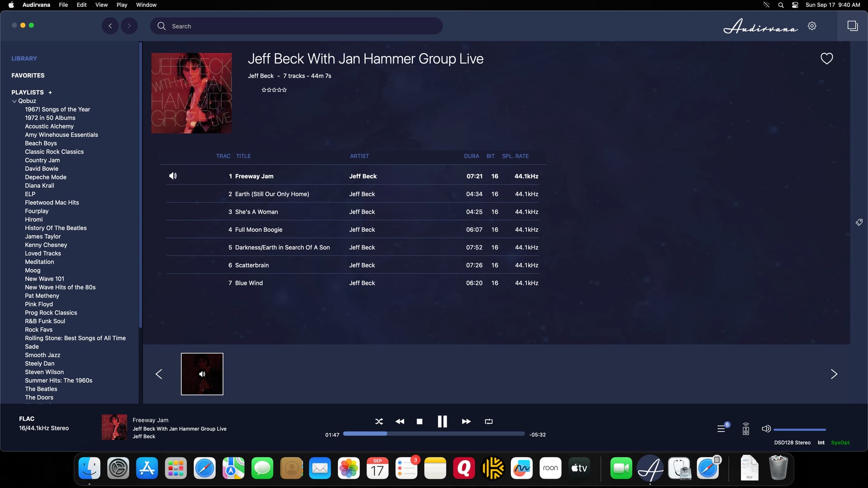
Task: Go back with the navigation arrow
Action: (110, 26)
